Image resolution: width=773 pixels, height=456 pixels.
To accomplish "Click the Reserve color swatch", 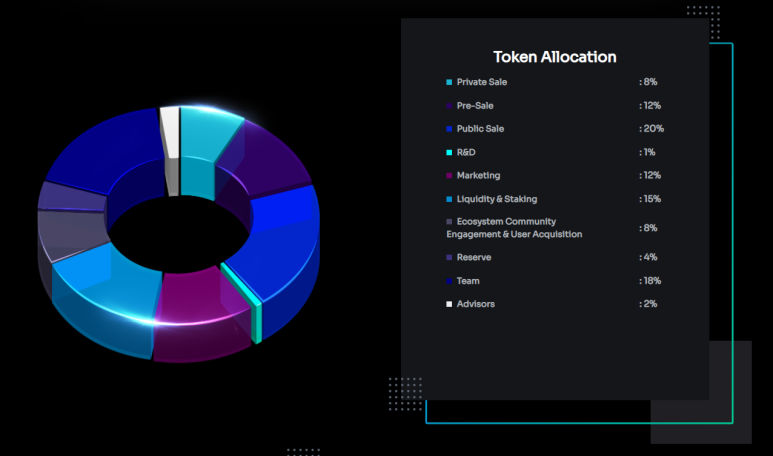I will point(449,257).
